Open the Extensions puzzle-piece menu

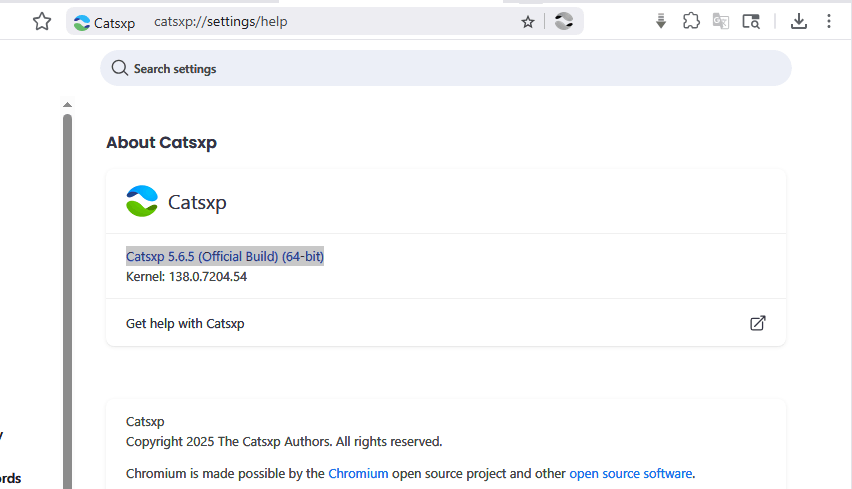(691, 21)
